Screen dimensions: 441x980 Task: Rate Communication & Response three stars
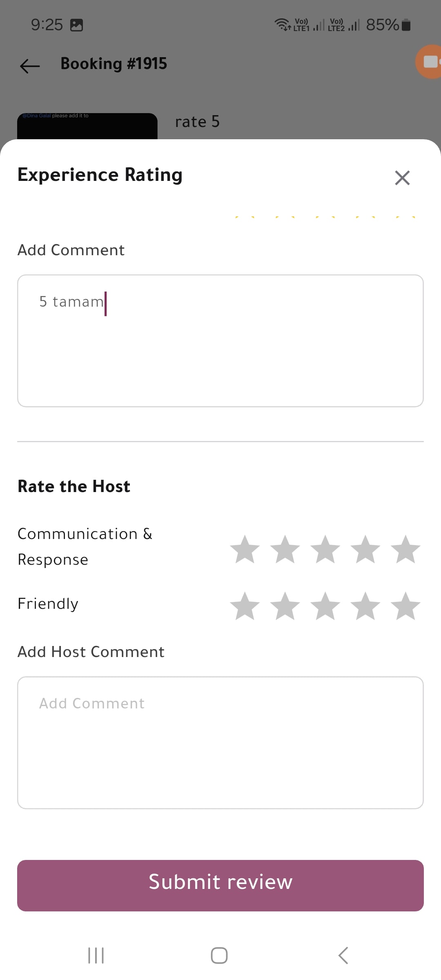pos(325,549)
